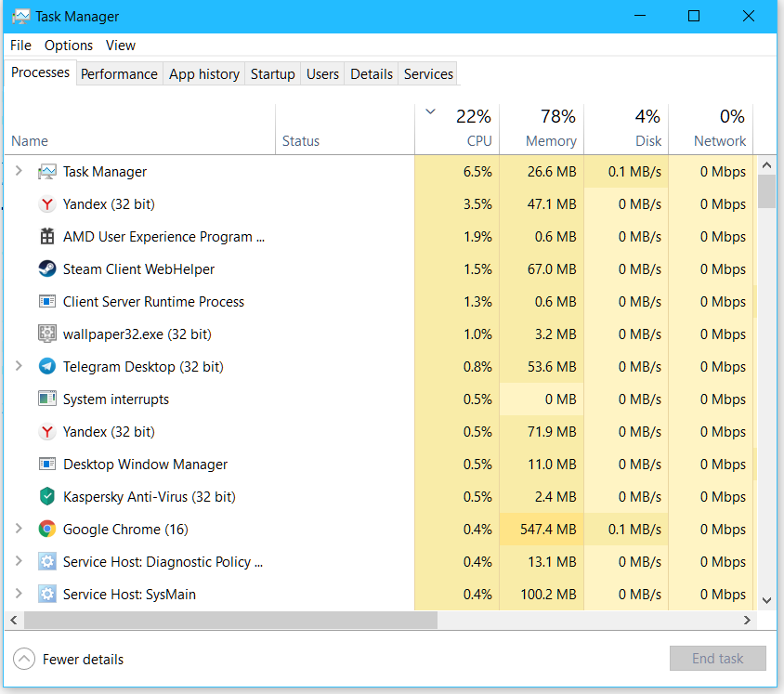
Task: Click the vertical scrollbar thumb
Action: [766, 191]
